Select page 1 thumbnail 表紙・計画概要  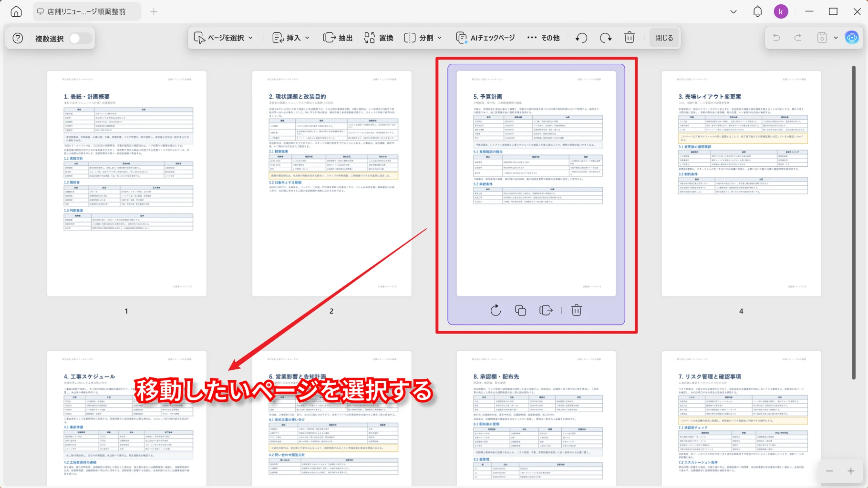126,183
